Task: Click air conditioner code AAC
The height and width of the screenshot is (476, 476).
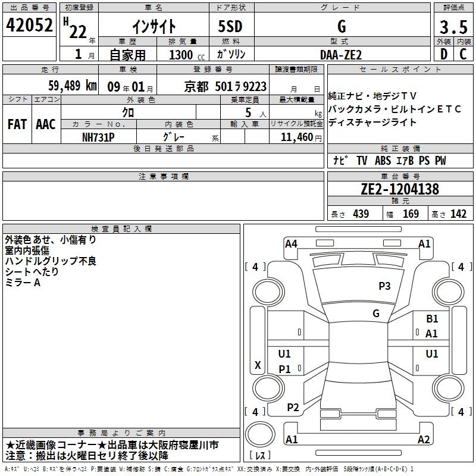Action: 46,124
